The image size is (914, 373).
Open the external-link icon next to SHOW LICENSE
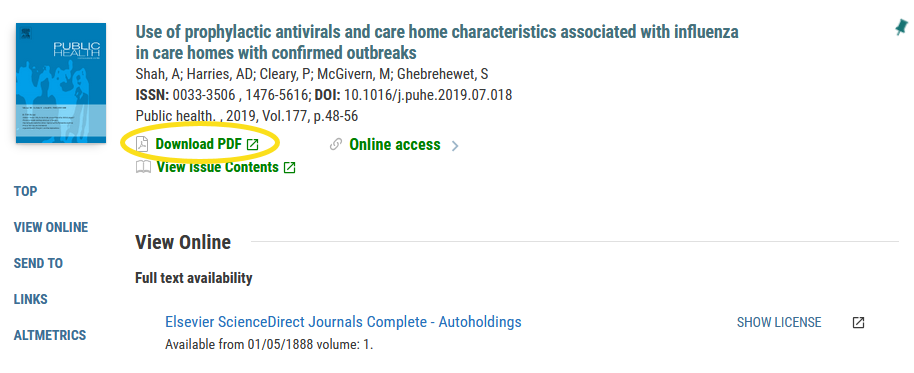click(858, 322)
